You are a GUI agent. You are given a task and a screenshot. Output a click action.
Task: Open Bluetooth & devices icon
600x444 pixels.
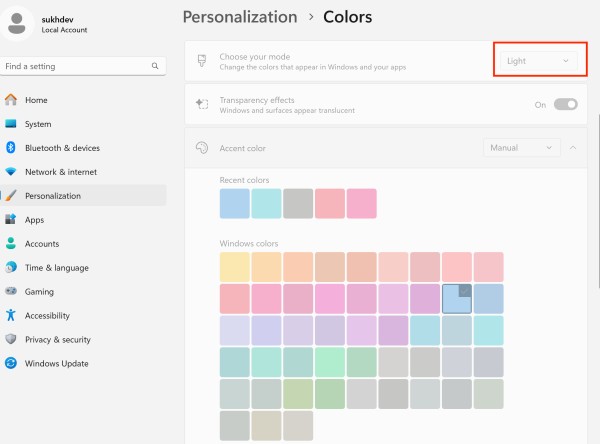click(x=11, y=148)
